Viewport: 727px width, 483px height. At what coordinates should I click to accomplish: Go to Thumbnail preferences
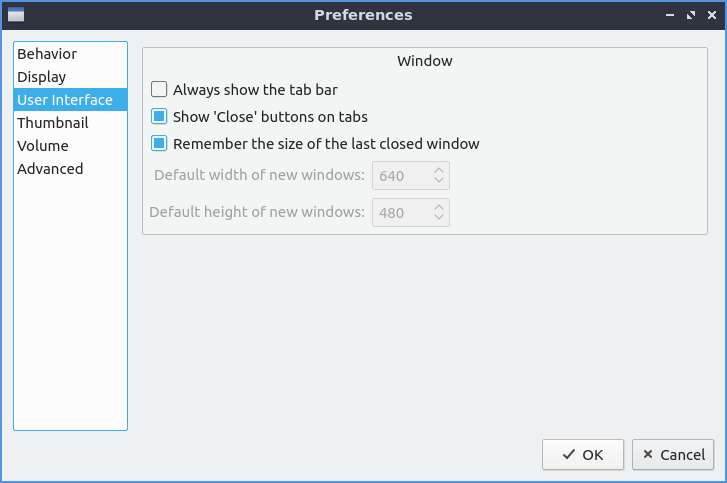point(53,123)
